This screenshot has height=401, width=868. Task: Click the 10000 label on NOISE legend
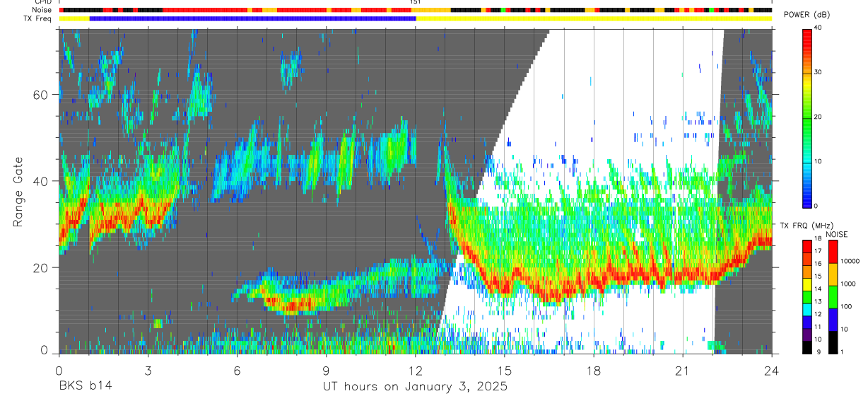[x=850, y=261]
